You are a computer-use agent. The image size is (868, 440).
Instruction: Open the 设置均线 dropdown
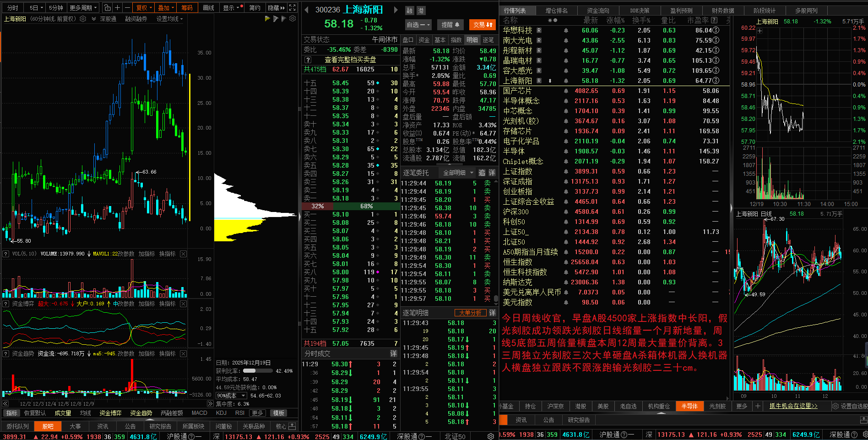pos(169,19)
